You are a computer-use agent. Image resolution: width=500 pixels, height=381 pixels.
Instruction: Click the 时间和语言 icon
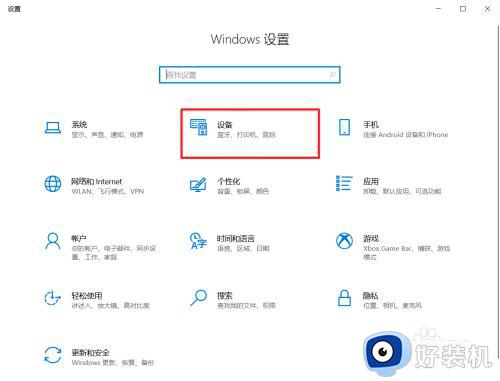tap(198, 241)
